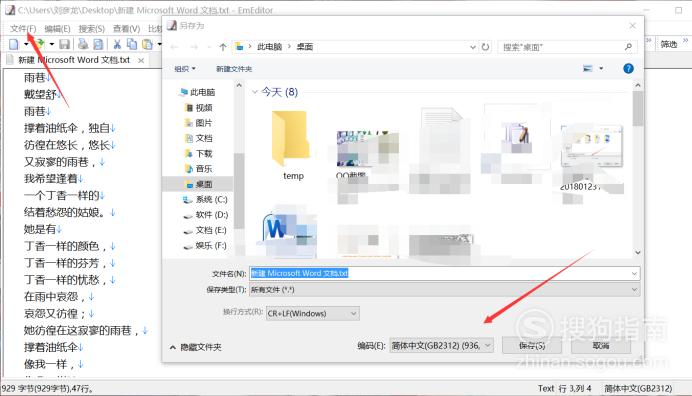The height and width of the screenshot is (396, 692).
Task: Click the change view icon
Action: (x=588, y=68)
